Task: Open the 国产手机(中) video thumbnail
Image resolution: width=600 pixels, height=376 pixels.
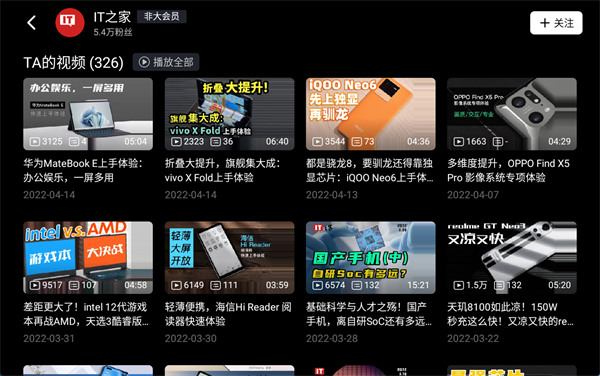Action: 370,257
